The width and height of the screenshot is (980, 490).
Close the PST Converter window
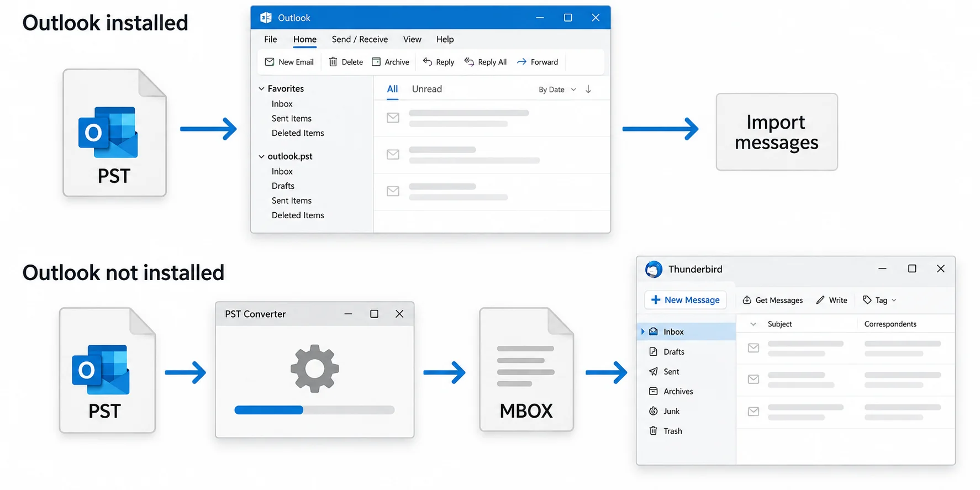coord(399,314)
